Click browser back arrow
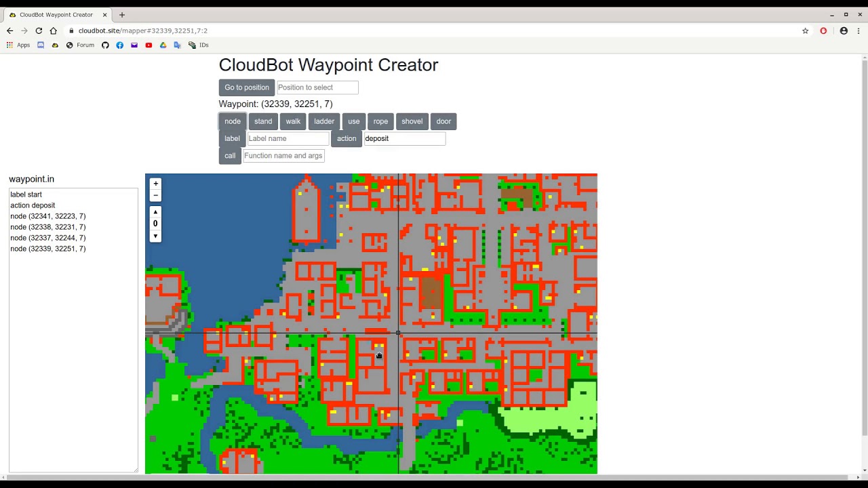The height and width of the screenshot is (488, 868). pos(9,30)
